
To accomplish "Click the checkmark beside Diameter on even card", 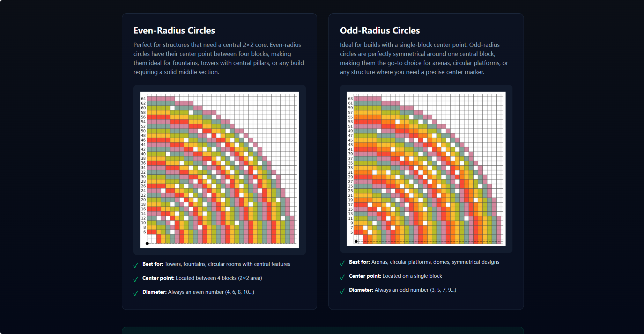I will tap(135, 293).
